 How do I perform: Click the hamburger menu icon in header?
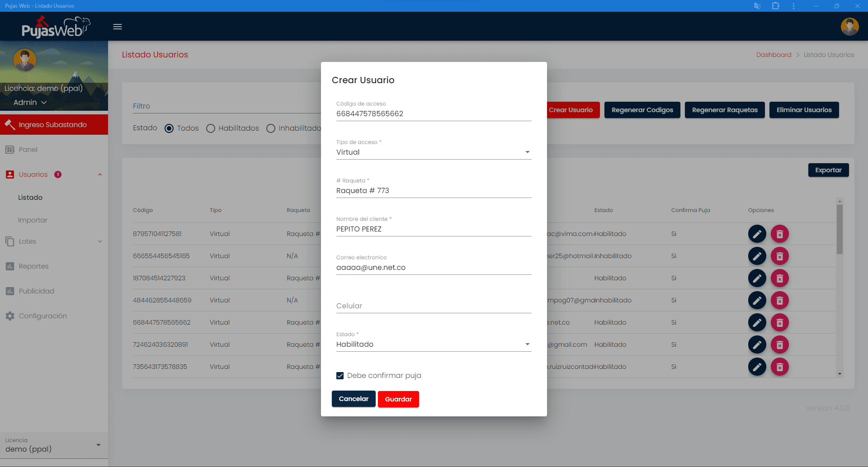[118, 27]
